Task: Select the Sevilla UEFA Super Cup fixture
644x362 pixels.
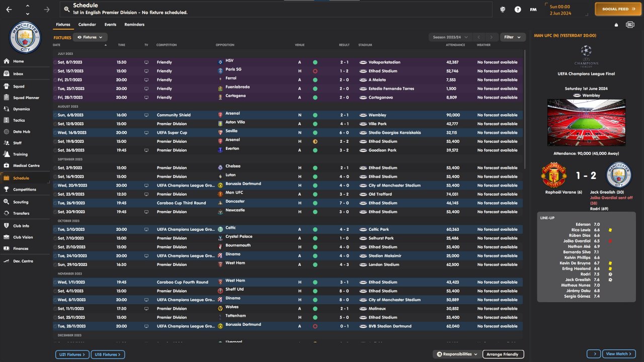Action: (287, 133)
